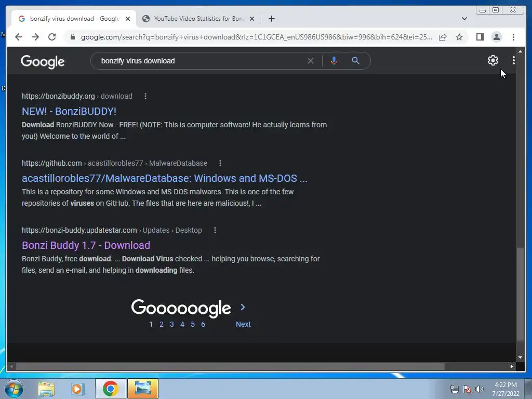Clear the search box text
This screenshot has height=399, width=532.
(311, 61)
